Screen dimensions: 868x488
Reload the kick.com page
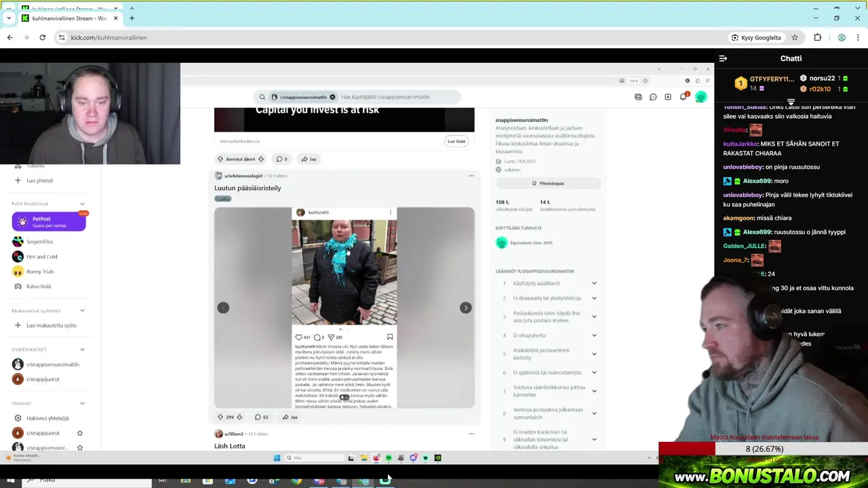pos(42,37)
